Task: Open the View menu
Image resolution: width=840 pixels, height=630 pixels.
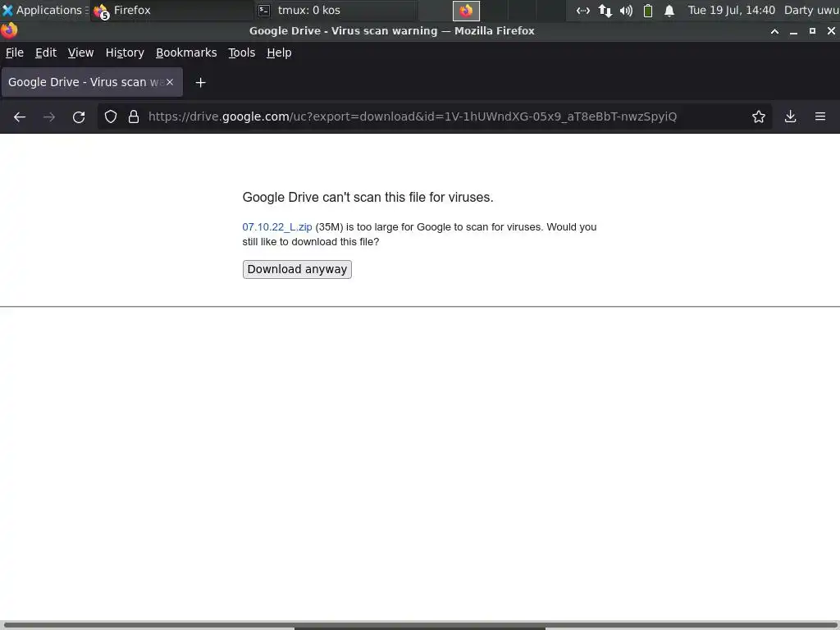Action: point(80,52)
